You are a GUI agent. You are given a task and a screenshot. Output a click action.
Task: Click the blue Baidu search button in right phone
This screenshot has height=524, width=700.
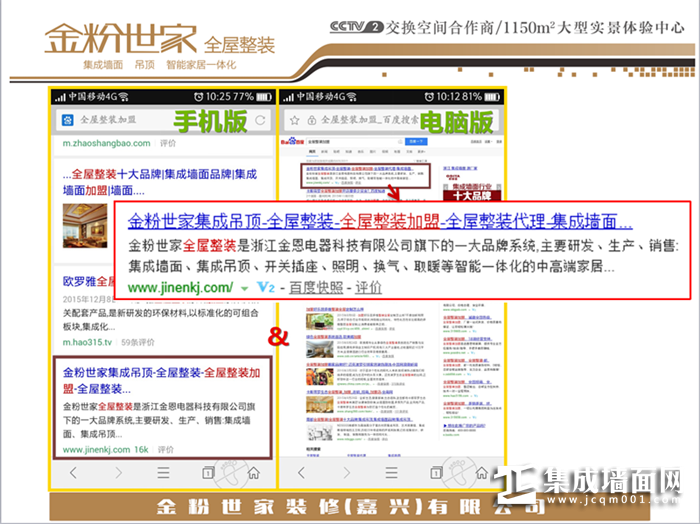click(x=416, y=141)
